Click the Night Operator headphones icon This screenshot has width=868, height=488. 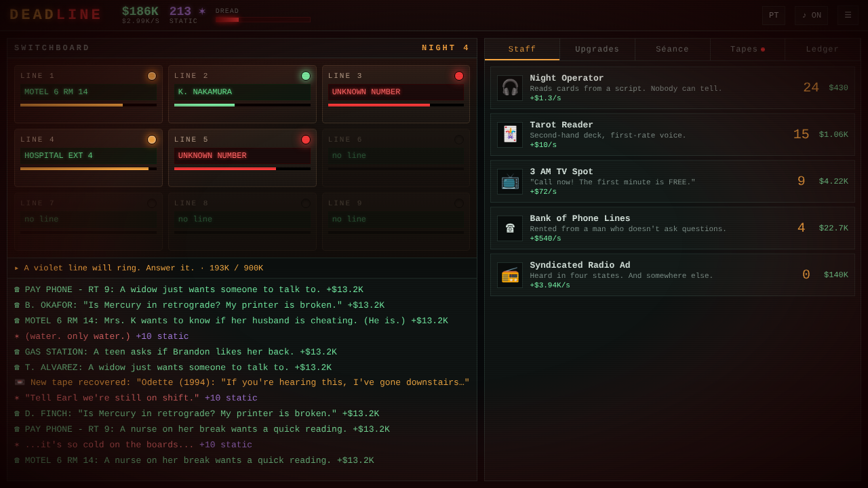(510, 88)
